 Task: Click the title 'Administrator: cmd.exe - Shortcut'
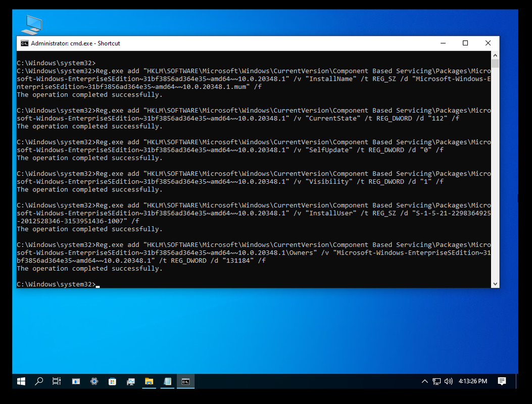[x=75, y=43]
